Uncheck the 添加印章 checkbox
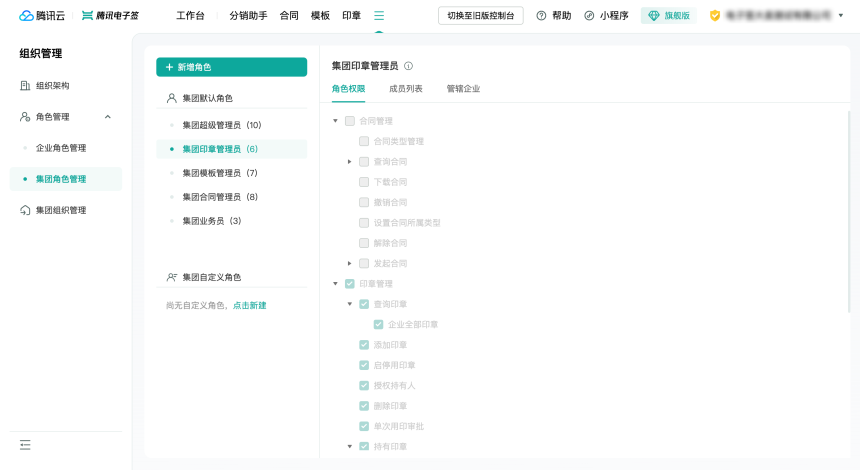 (364, 344)
